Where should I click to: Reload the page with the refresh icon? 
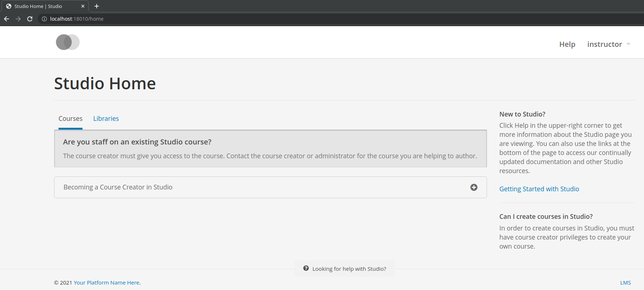pyautogui.click(x=30, y=19)
